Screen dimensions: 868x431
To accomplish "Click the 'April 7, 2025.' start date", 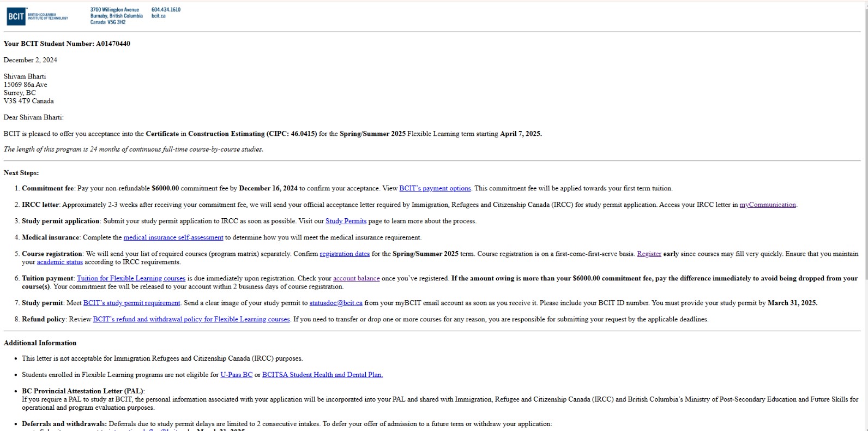I will pyautogui.click(x=521, y=134).
